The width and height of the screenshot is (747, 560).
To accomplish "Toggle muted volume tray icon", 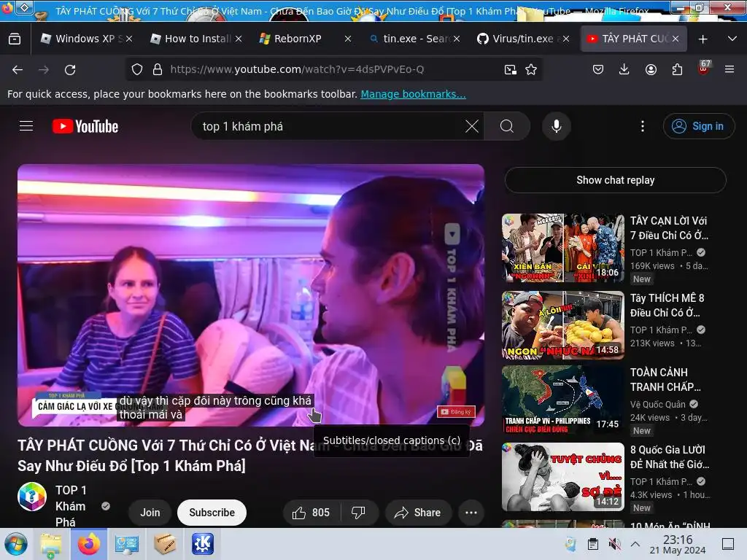I will coord(614,544).
